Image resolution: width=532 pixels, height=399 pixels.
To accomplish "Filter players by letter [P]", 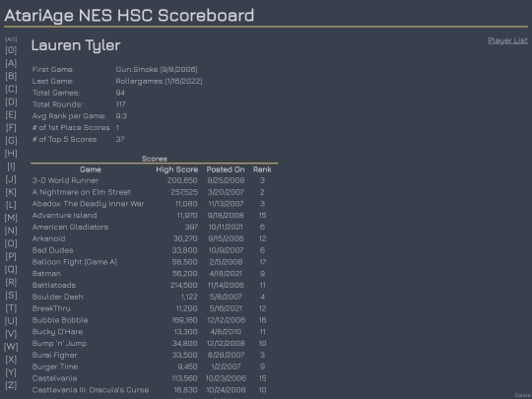I will coord(11,256).
